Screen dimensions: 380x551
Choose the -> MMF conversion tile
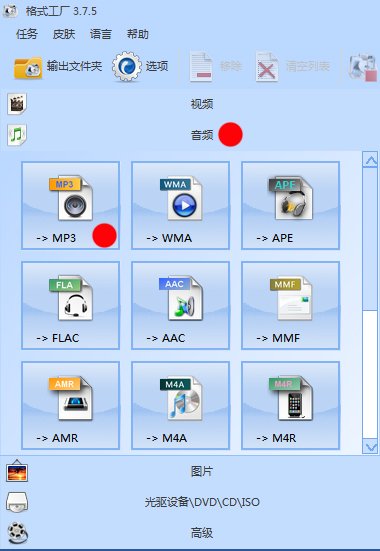290,305
